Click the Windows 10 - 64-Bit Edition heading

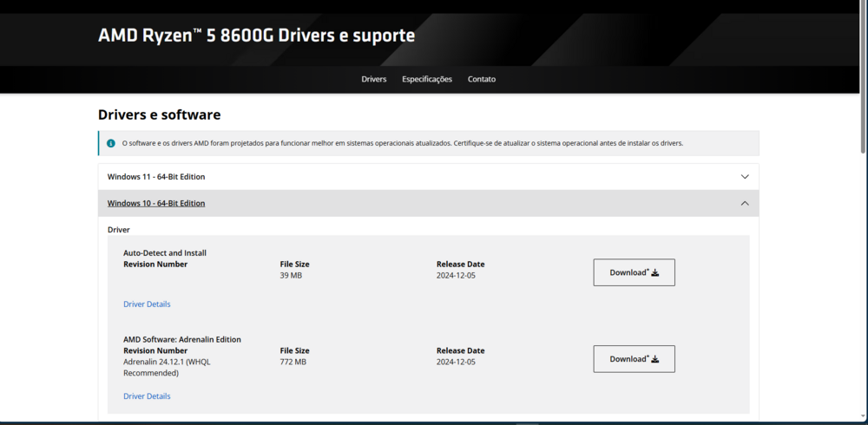(x=156, y=203)
